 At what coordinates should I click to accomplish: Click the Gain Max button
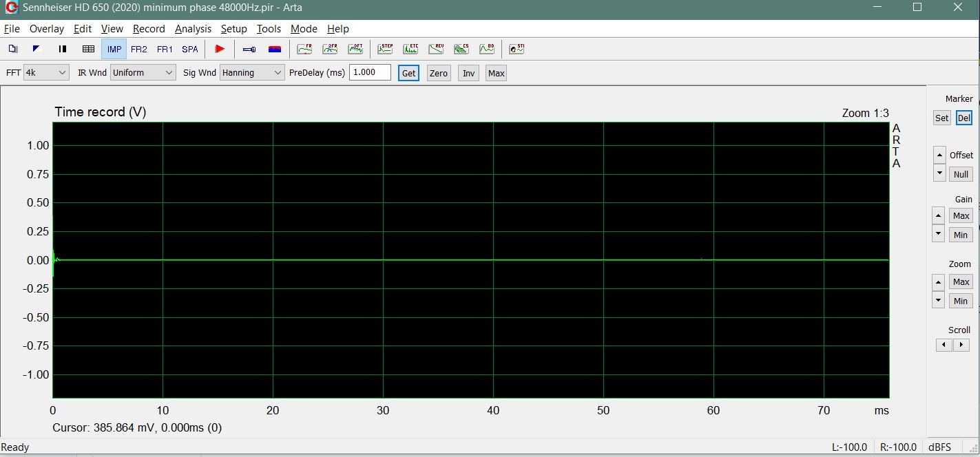click(961, 215)
